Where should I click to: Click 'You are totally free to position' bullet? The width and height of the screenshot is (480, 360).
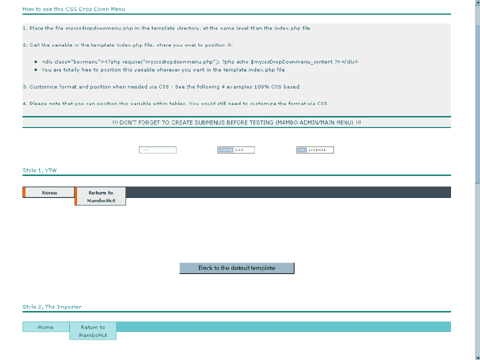point(163,70)
